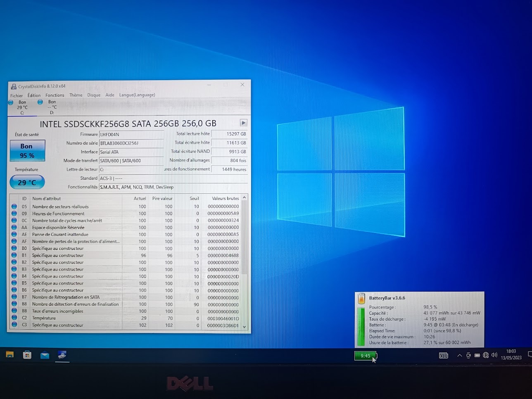Screen dimensions: 532x399
Task: Click the status orb for attribute 0C
Action: pyautogui.click(x=14, y=221)
